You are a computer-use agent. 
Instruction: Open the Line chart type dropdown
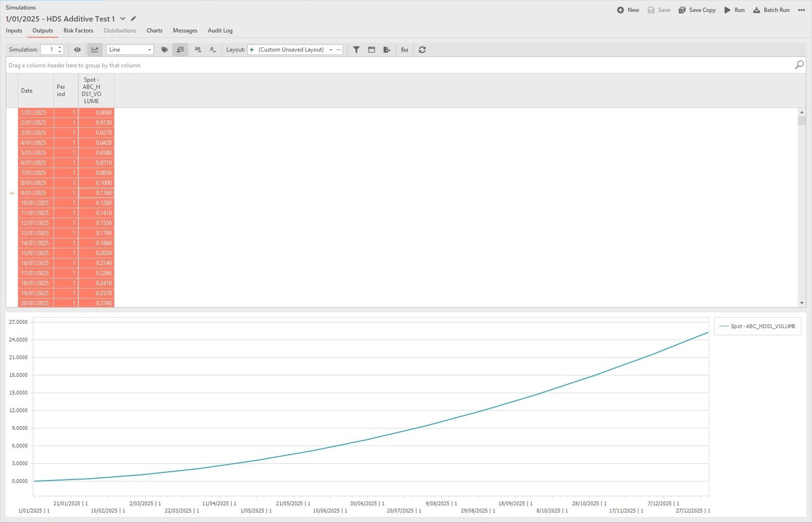[x=149, y=50]
